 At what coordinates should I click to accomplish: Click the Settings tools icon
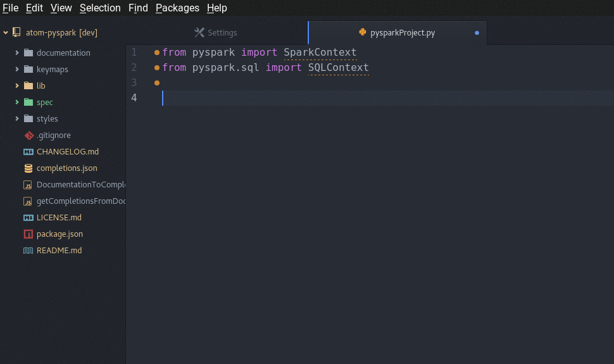pyautogui.click(x=199, y=32)
